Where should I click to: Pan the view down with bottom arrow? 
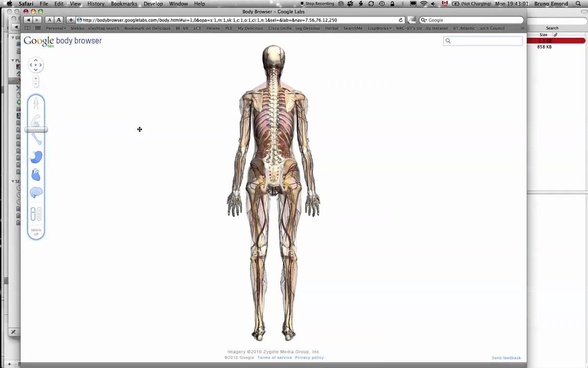(x=36, y=70)
